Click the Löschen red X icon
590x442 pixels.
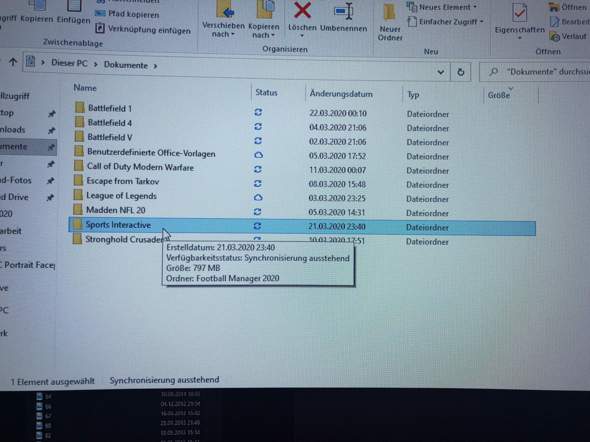302,10
